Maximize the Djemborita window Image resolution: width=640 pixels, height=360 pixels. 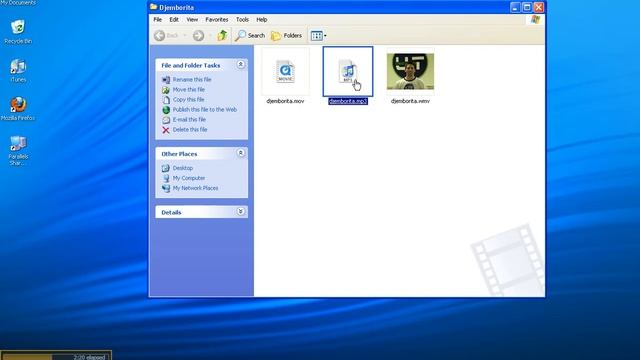[x=527, y=7]
